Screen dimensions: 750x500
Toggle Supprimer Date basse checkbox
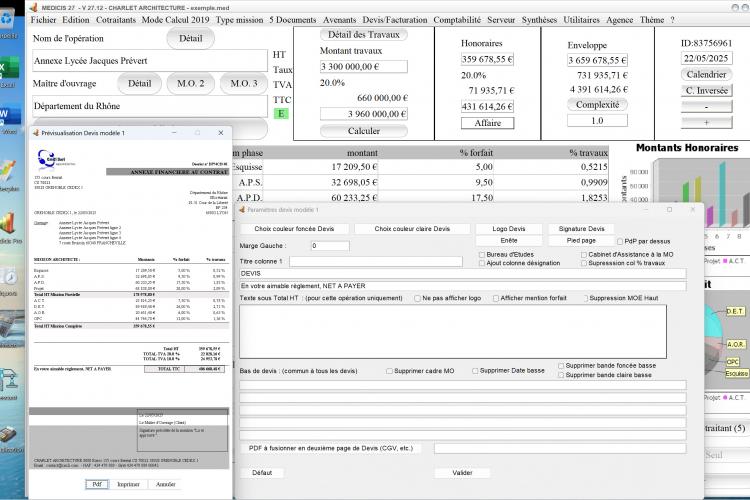(x=475, y=371)
